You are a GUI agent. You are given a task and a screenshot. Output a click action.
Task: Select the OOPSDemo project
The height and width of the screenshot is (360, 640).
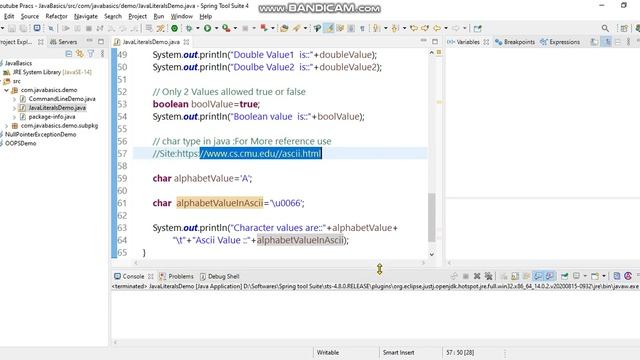20,143
